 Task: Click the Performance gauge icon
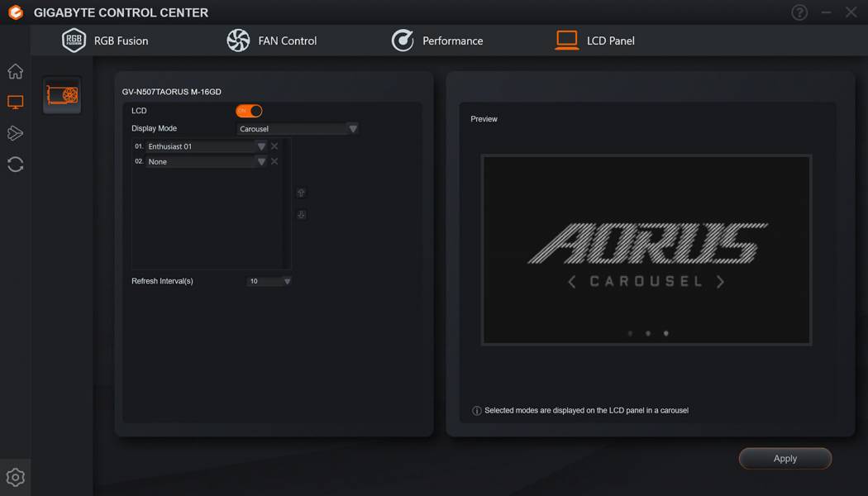click(x=403, y=41)
